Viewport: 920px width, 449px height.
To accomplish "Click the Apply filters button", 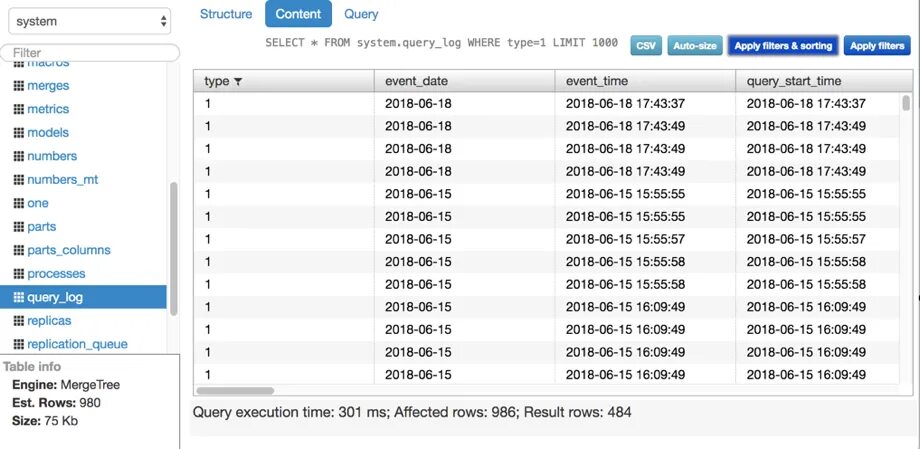I will (x=877, y=46).
